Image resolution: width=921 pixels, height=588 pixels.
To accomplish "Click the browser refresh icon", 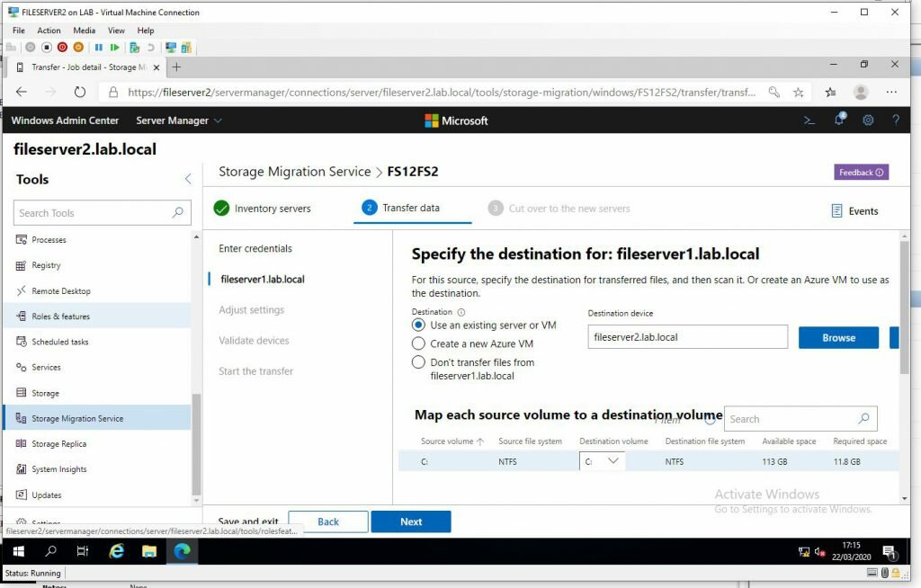I will 80,93.
